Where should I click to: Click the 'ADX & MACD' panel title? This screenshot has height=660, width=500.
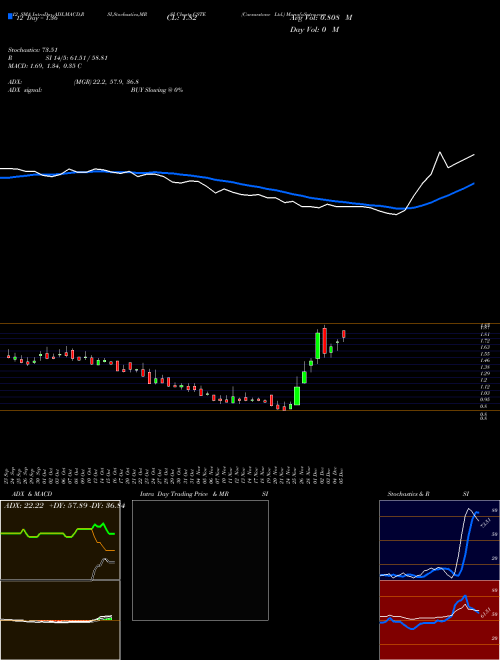point(32,494)
